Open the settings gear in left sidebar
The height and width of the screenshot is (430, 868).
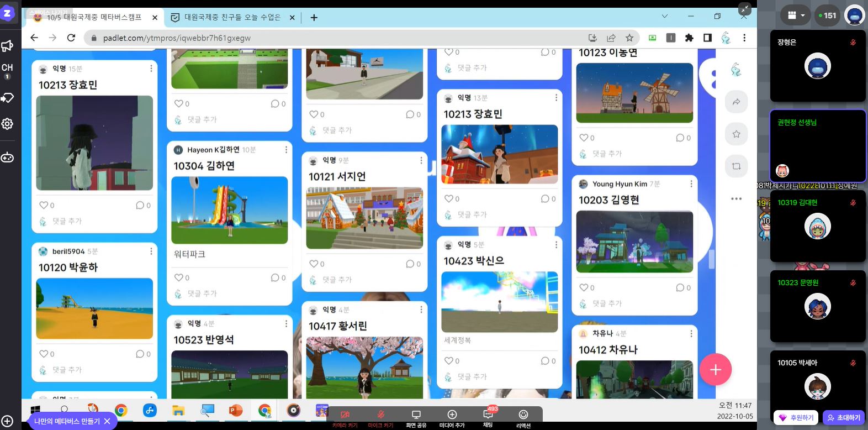[7, 124]
